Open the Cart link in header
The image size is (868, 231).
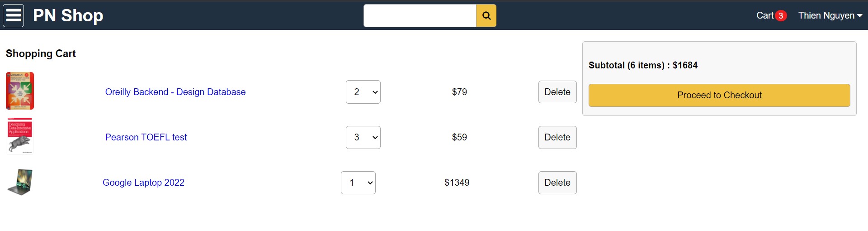point(765,15)
